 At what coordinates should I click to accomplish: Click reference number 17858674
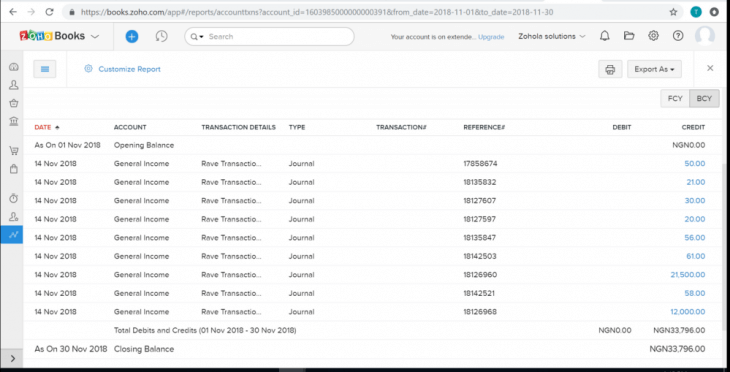[480, 164]
